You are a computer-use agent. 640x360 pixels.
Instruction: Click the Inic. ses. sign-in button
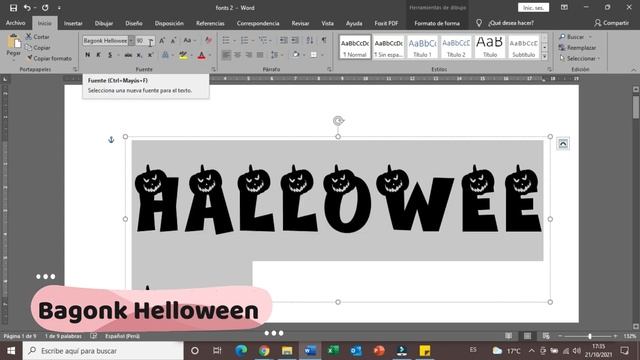point(533,8)
